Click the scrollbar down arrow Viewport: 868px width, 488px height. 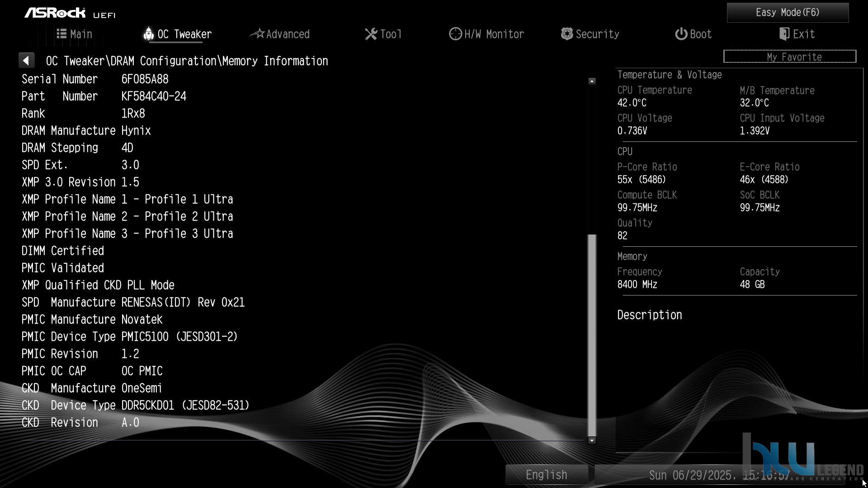pyautogui.click(x=592, y=441)
